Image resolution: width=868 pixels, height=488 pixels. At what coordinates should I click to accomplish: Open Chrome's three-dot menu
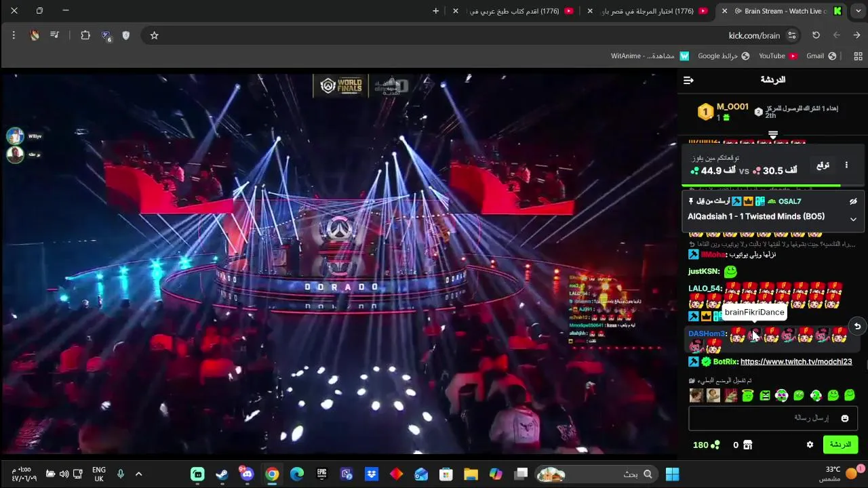(x=14, y=35)
